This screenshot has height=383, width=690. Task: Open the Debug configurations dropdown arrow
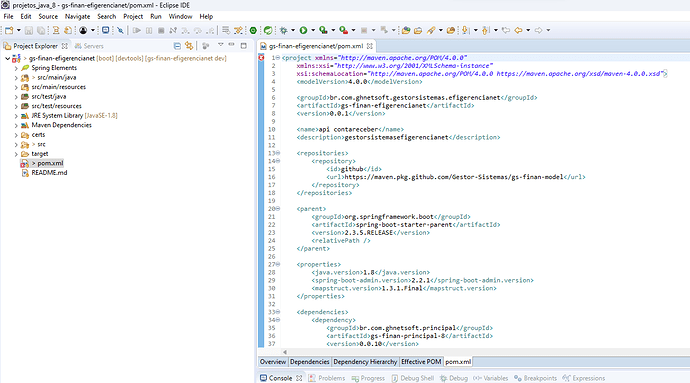pos(293,30)
